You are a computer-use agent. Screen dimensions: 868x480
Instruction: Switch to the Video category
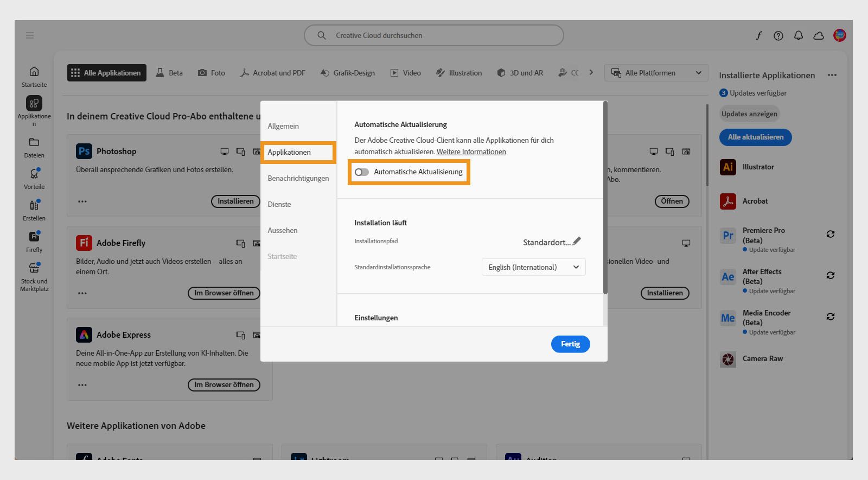(406, 73)
